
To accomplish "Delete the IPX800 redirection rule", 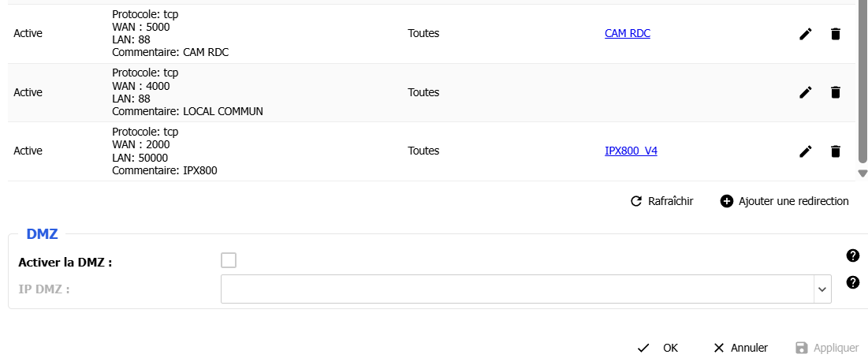I will (836, 151).
